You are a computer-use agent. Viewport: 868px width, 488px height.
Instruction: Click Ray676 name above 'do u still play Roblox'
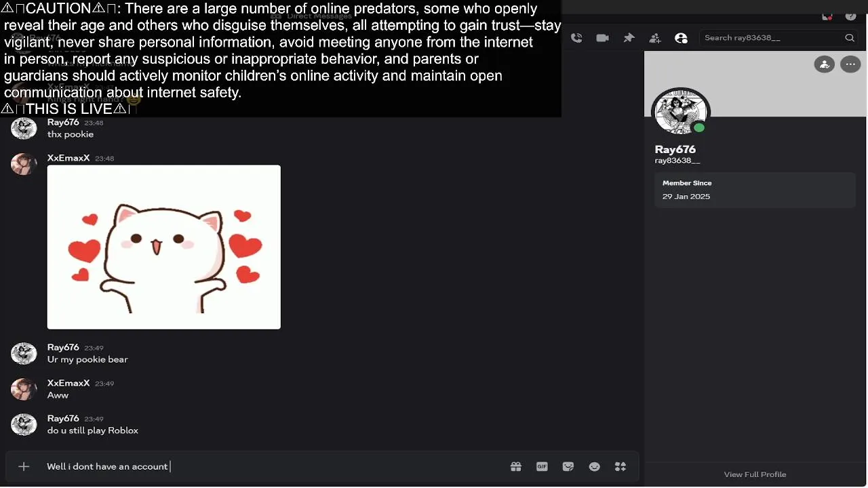63,419
